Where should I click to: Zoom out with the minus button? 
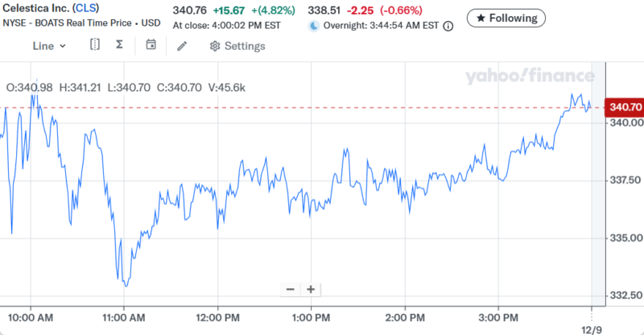291,289
